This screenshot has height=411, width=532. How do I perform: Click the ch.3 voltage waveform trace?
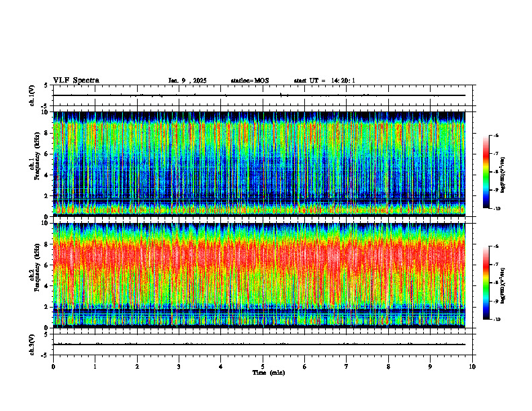[259, 345]
